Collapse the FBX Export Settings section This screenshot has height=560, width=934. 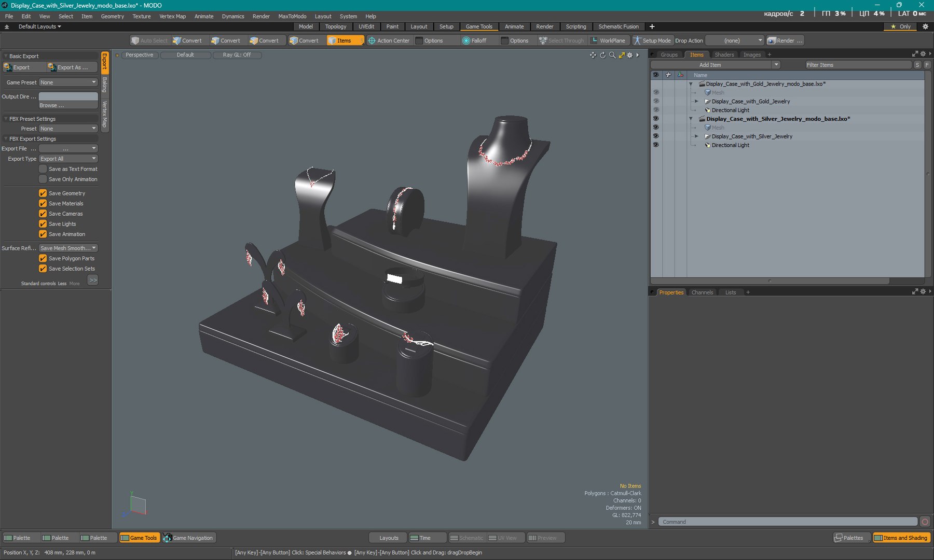[x=6, y=139]
